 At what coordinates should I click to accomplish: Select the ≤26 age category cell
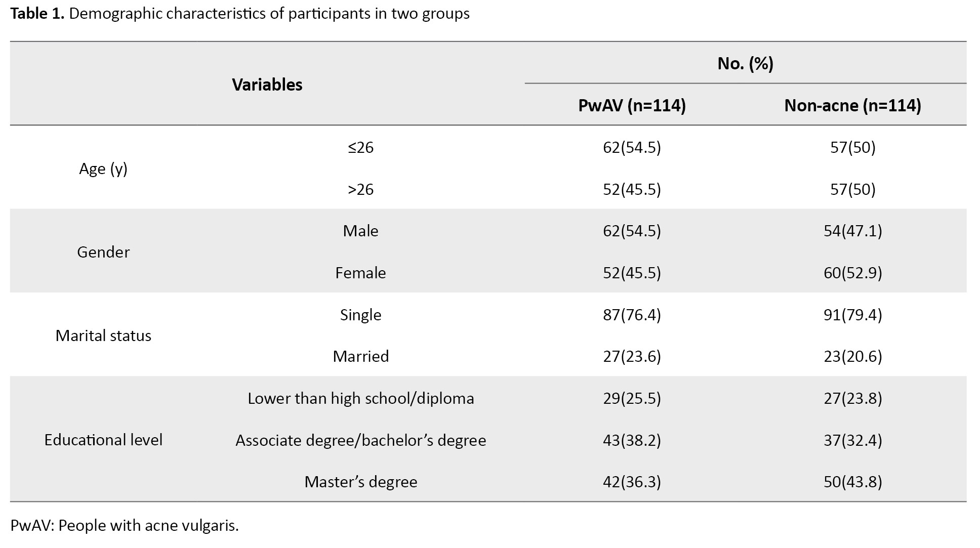tap(360, 147)
